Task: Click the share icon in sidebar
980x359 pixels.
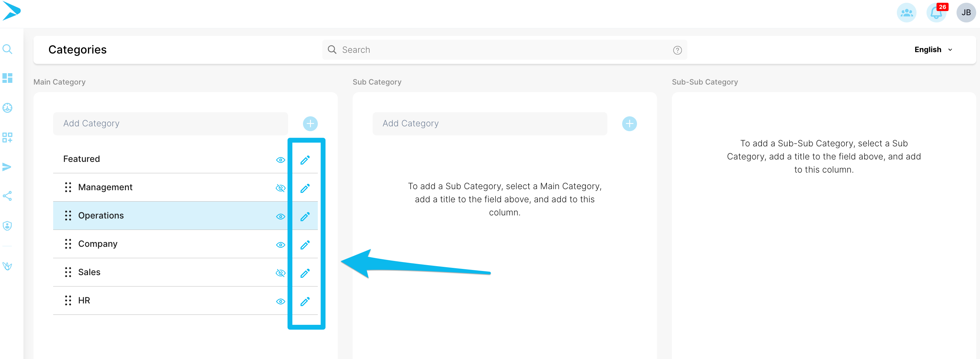Action: pos(7,196)
